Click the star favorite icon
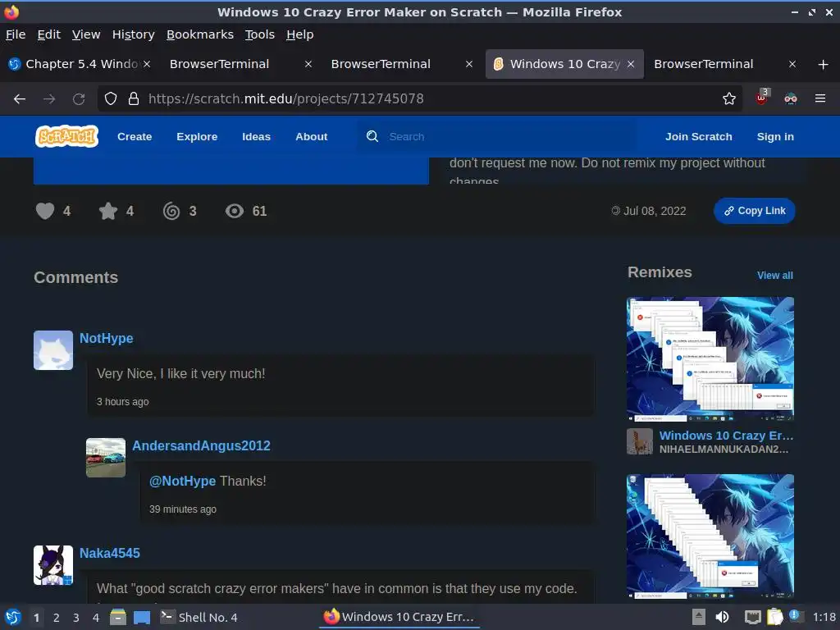The width and height of the screenshot is (840, 630). click(108, 211)
